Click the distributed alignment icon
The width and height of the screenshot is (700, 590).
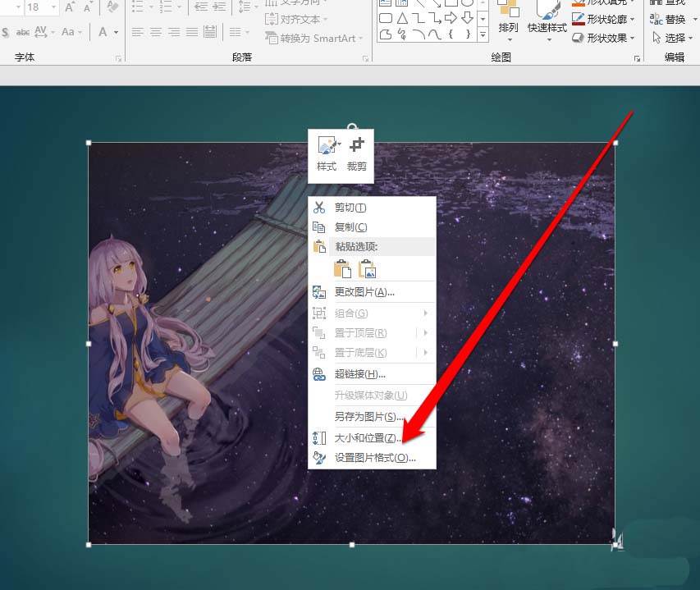[210, 32]
